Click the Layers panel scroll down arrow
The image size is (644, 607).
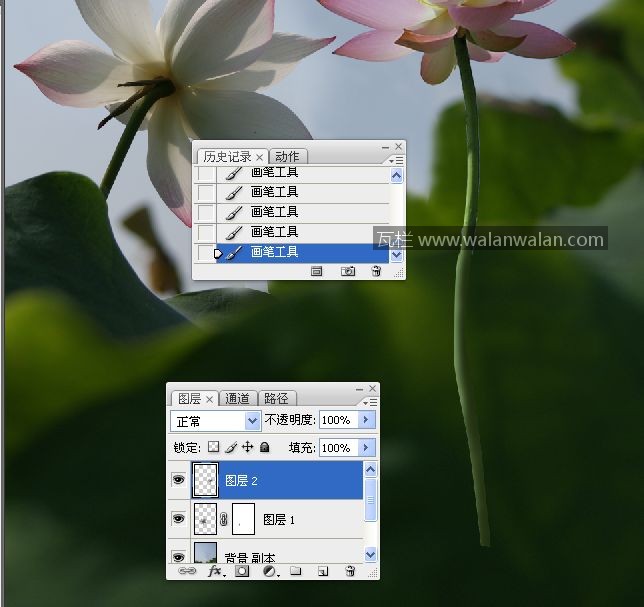(370, 554)
